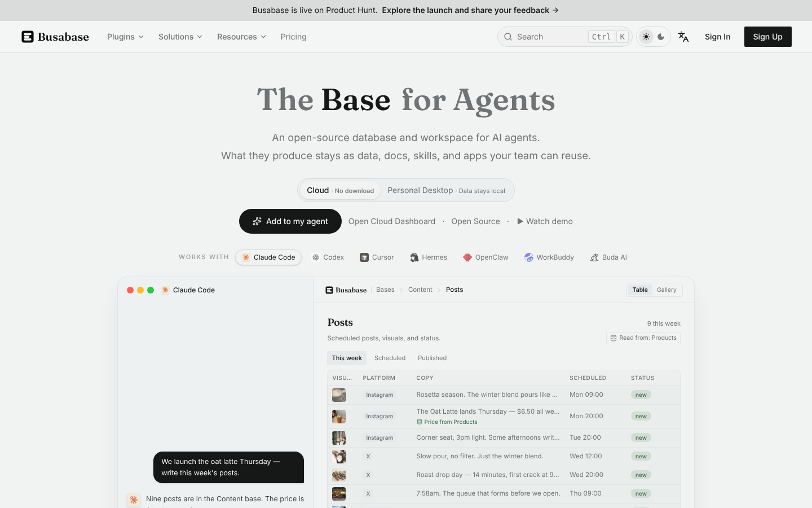The width and height of the screenshot is (812, 508).
Task: Choose Cloud No download option
Action: 340,190
